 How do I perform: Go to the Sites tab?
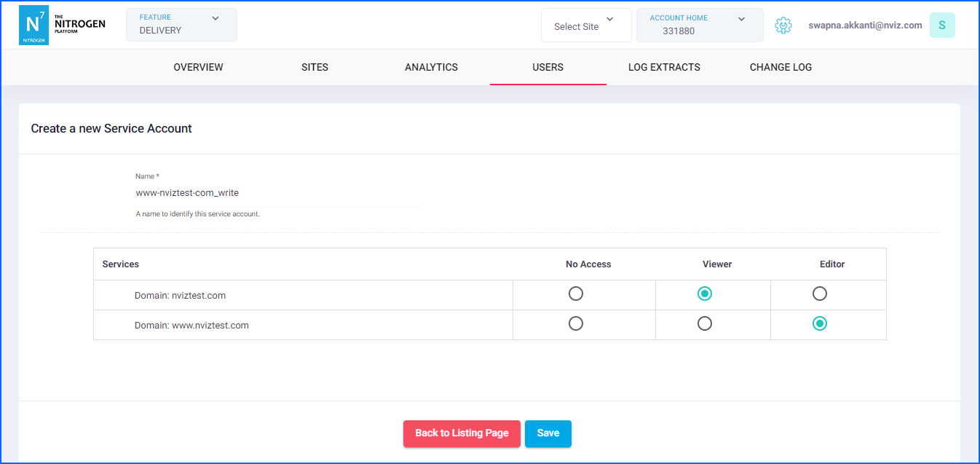pyautogui.click(x=315, y=67)
